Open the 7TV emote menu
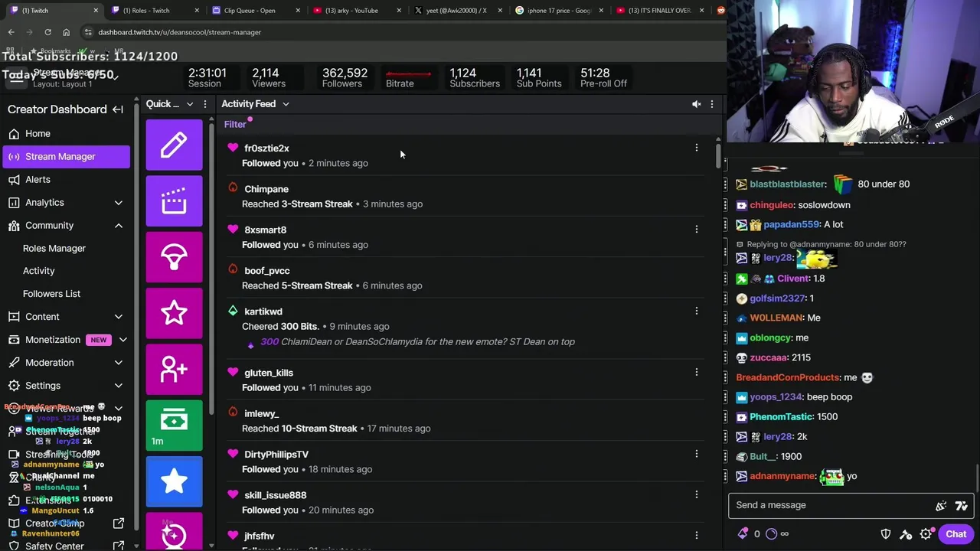The width and height of the screenshot is (980, 551). [x=962, y=505]
